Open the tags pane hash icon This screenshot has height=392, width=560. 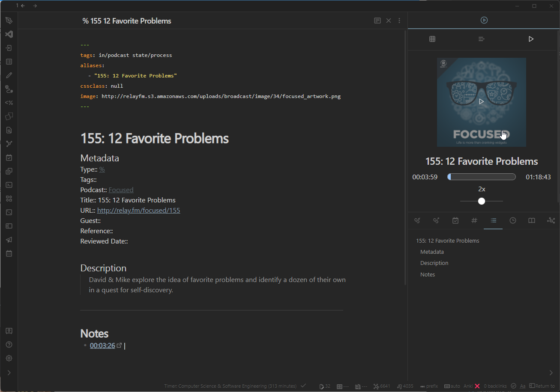click(x=474, y=220)
